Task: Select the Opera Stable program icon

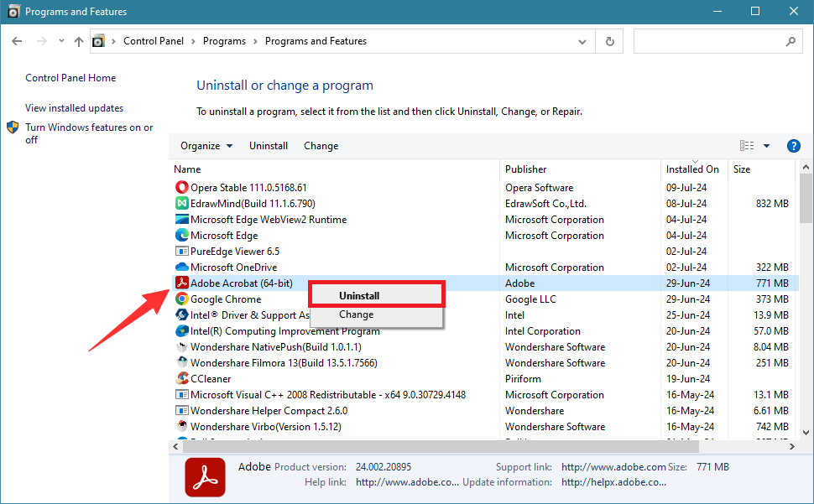Action: click(x=182, y=187)
